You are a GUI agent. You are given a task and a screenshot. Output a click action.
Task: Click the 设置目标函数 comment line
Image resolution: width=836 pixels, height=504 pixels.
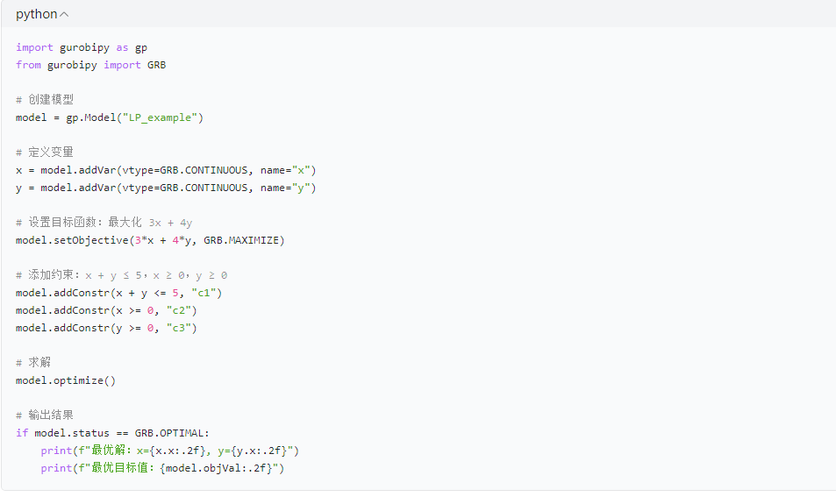(x=104, y=223)
